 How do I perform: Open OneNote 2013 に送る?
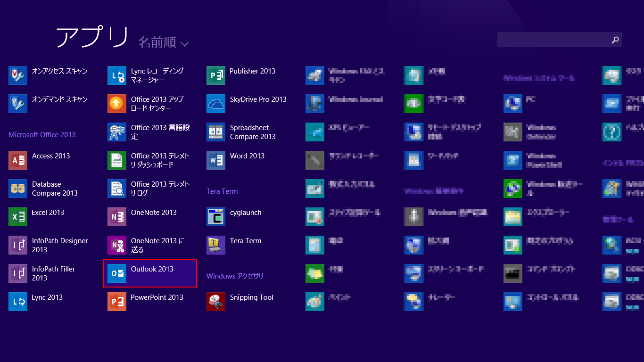pyautogui.click(x=150, y=245)
